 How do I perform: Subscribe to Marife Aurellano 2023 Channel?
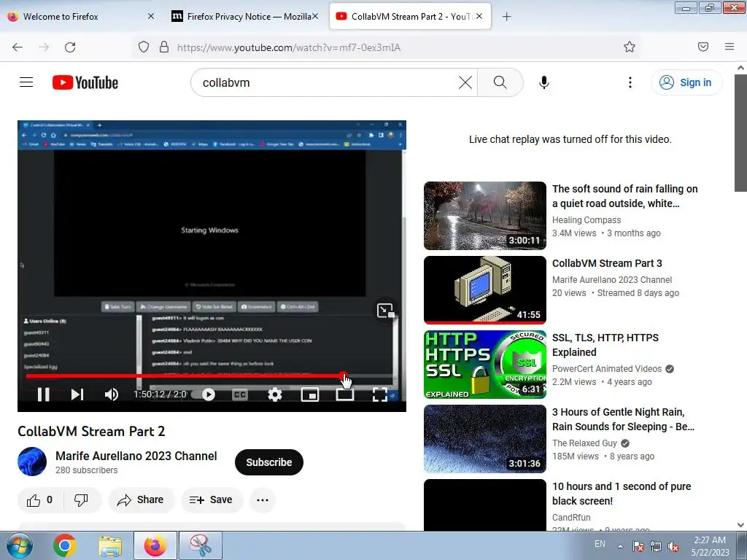coord(269,462)
